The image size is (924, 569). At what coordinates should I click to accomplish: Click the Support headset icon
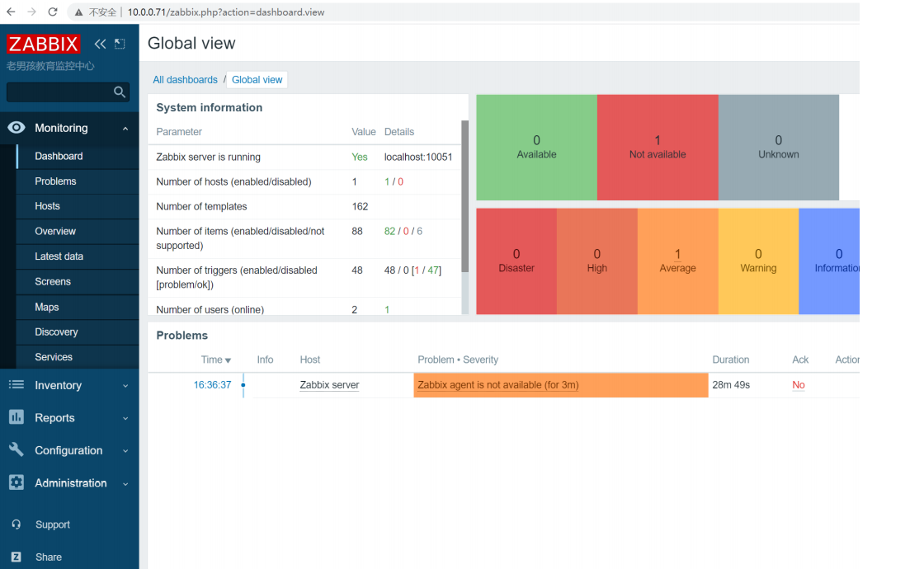[16, 524]
